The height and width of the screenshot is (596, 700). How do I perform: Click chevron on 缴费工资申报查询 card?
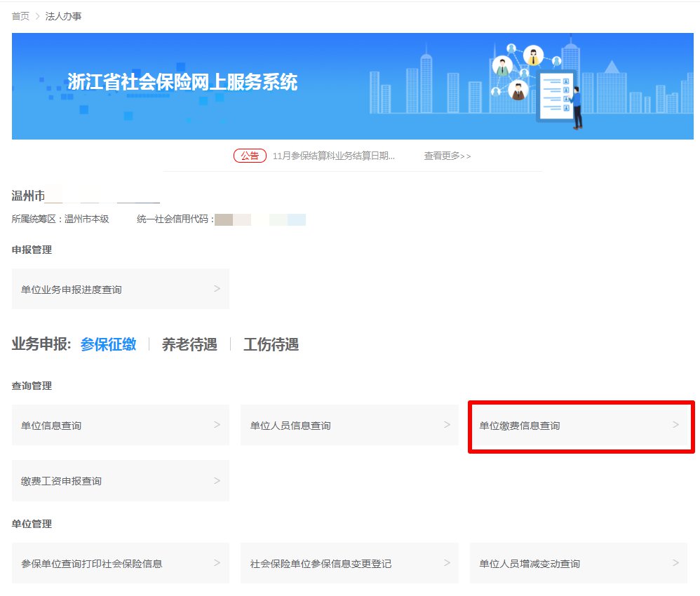(217, 480)
